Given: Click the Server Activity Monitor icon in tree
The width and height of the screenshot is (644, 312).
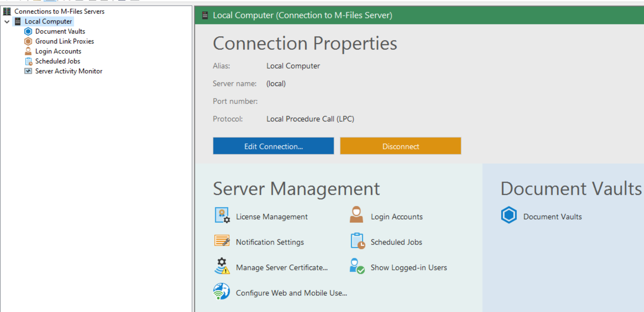Looking at the screenshot, I should (x=28, y=71).
